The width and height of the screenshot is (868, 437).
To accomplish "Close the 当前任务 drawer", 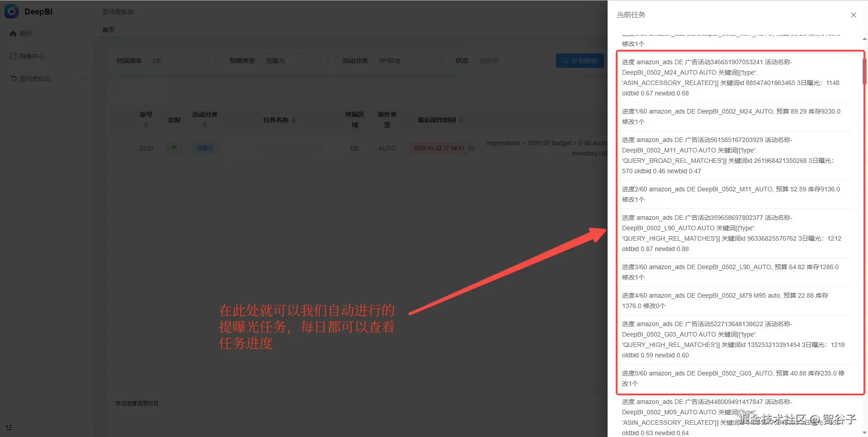I will pos(853,15).
